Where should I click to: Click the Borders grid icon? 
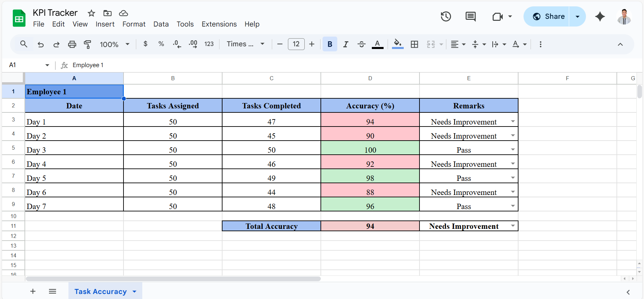click(414, 44)
